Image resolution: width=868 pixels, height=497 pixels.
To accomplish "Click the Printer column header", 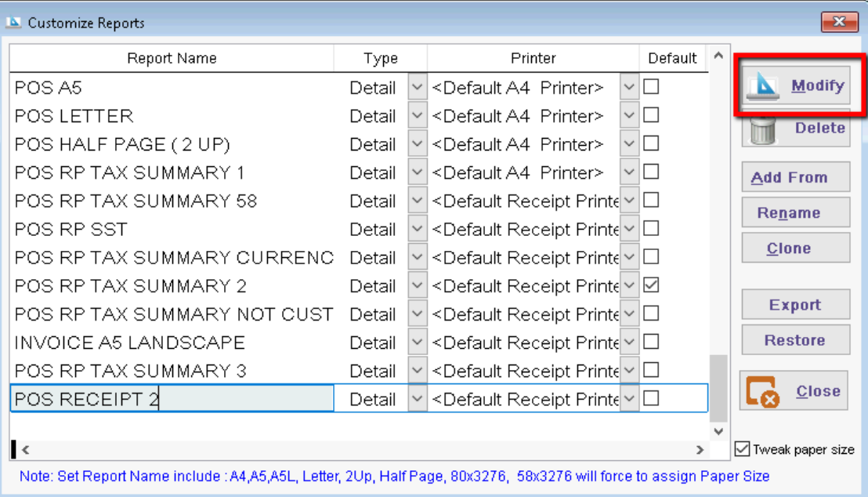I will [533, 59].
